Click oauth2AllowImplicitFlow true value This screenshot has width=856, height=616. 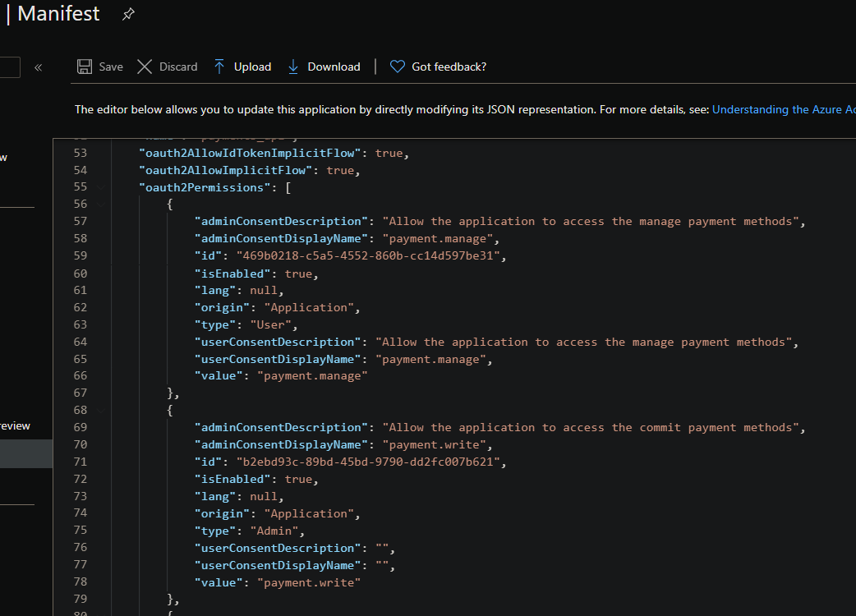[x=340, y=170]
